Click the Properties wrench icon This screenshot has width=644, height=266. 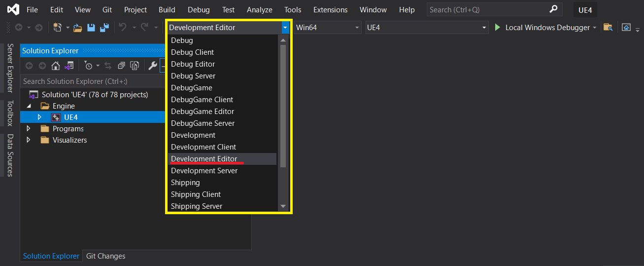point(152,66)
